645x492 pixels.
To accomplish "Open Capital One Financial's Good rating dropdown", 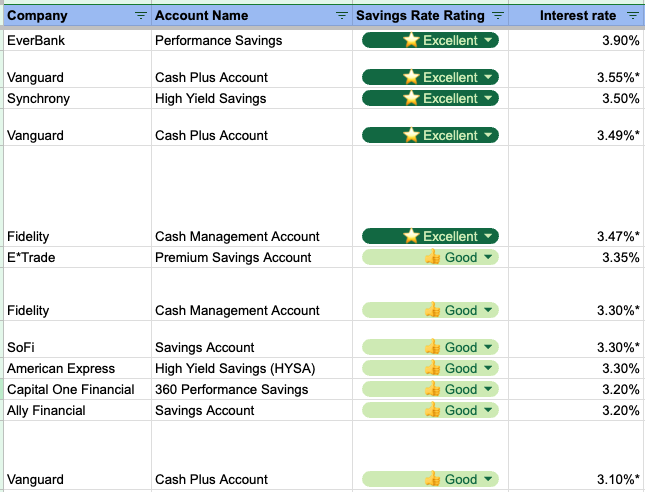I will point(488,389).
